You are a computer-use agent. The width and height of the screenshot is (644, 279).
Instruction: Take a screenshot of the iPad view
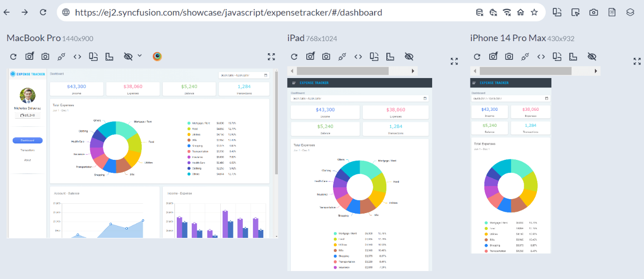[326, 57]
